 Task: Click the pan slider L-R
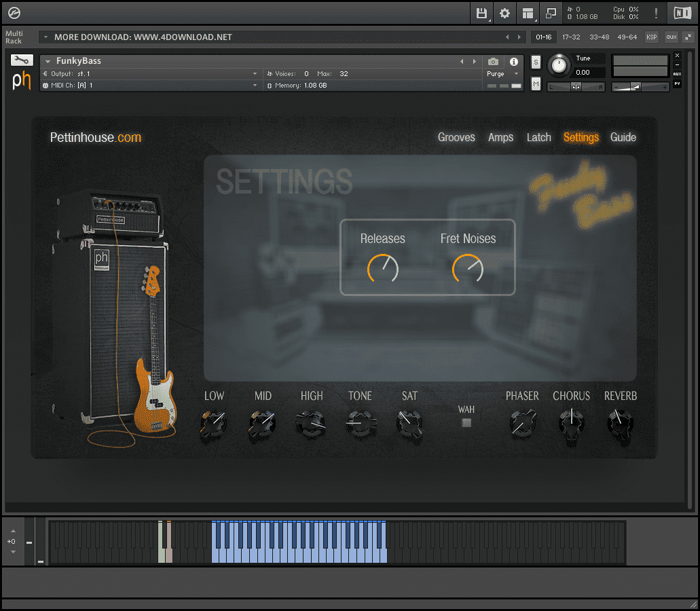(x=576, y=87)
